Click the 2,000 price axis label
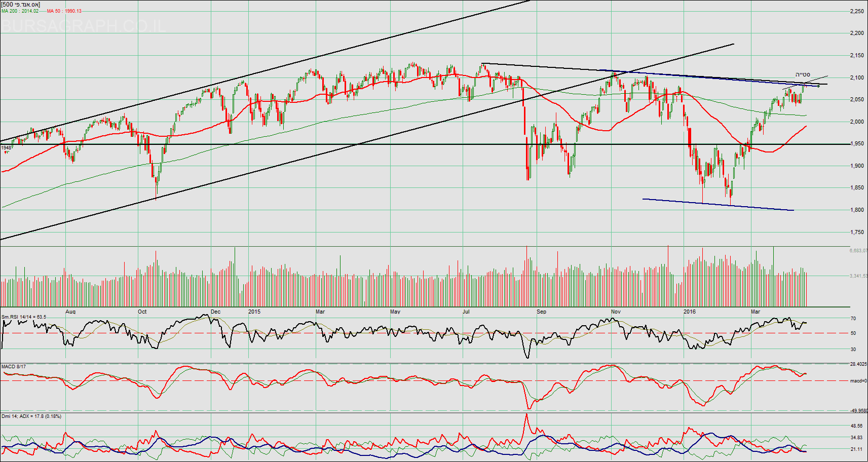 coord(857,122)
